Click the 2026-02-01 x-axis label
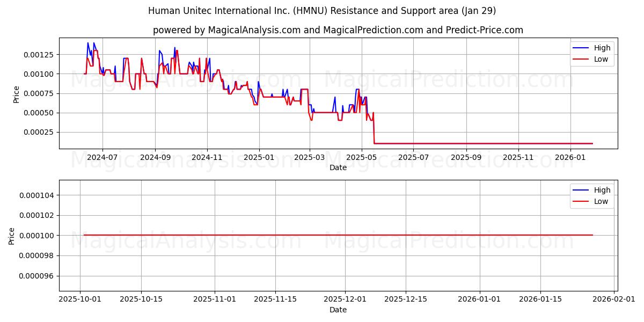The image size is (644, 322). [x=613, y=300]
